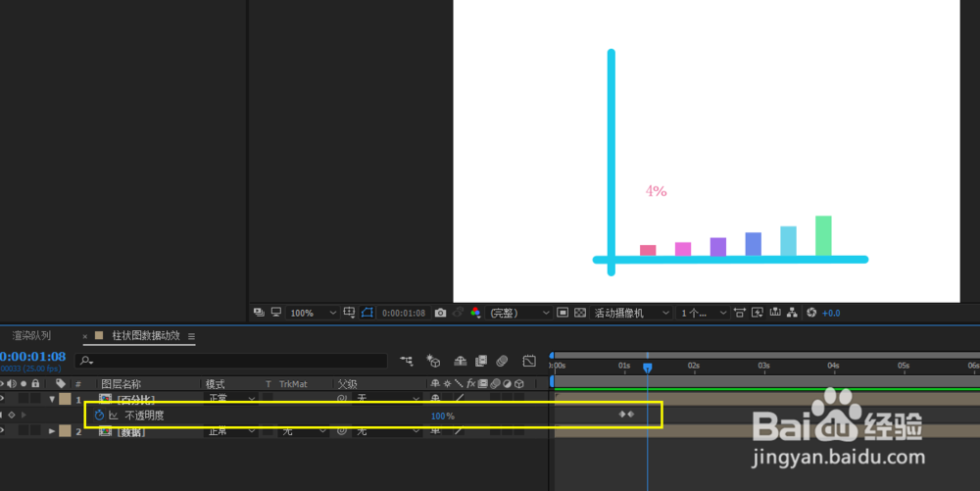The image size is (980, 491).
Task: Click the 3D layer cube column header icon
Action: pyautogui.click(x=518, y=383)
